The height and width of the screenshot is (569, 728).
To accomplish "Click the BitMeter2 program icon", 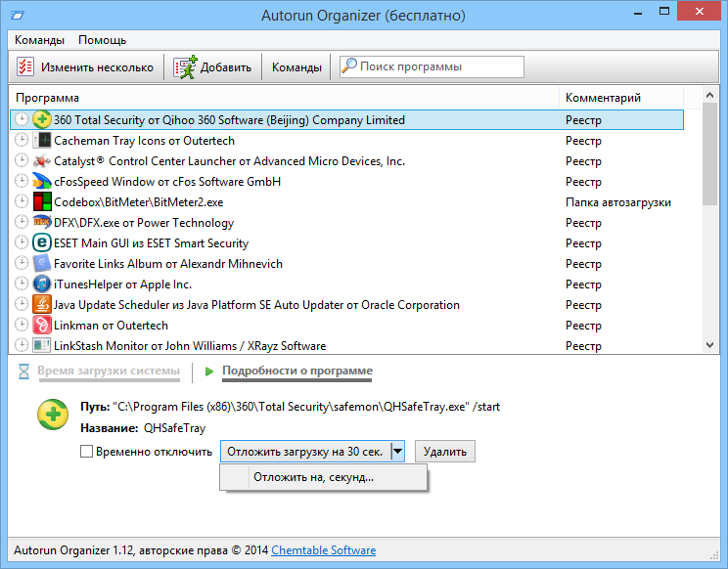I will click(x=42, y=201).
